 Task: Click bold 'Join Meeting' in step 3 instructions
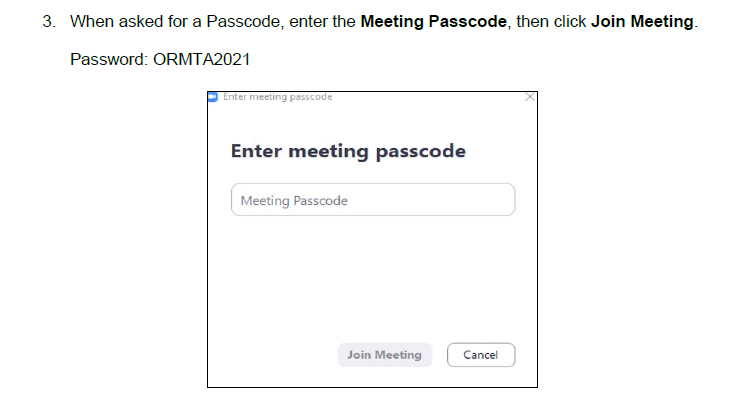641,22
